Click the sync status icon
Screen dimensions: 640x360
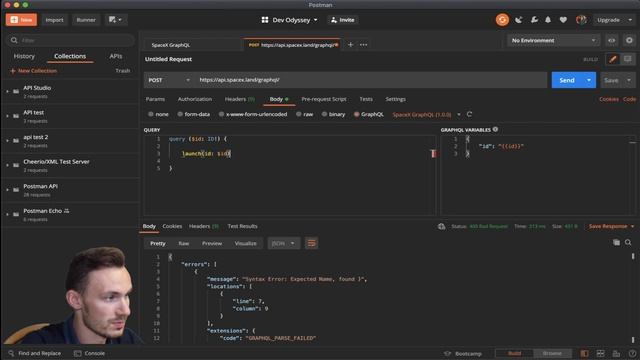(x=502, y=20)
